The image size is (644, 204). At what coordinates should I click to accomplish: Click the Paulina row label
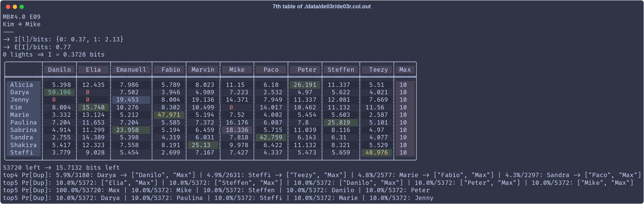click(24, 122)
